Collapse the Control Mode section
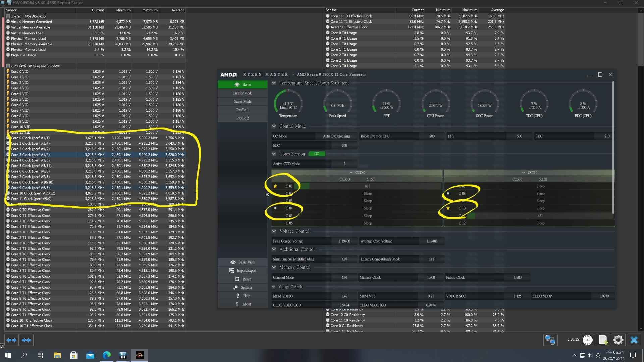The image size is (644, 362). [x=274, y=126]
